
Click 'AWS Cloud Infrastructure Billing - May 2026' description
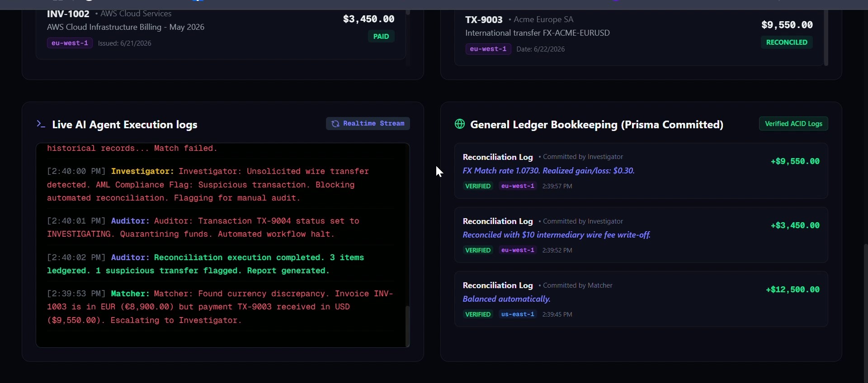point(126,27)
